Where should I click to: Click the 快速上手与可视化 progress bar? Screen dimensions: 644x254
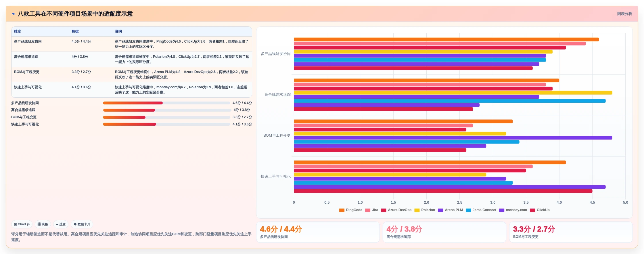pos(166,125)
